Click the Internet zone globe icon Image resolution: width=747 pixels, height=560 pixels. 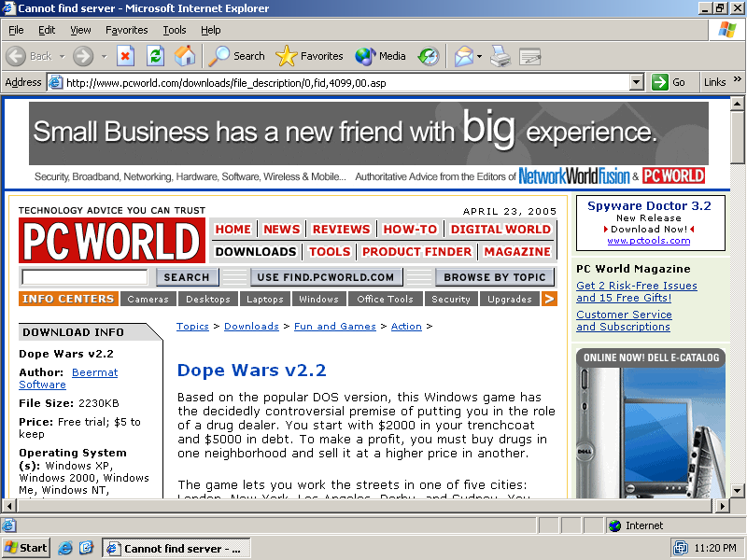click(x=615, y=525)
